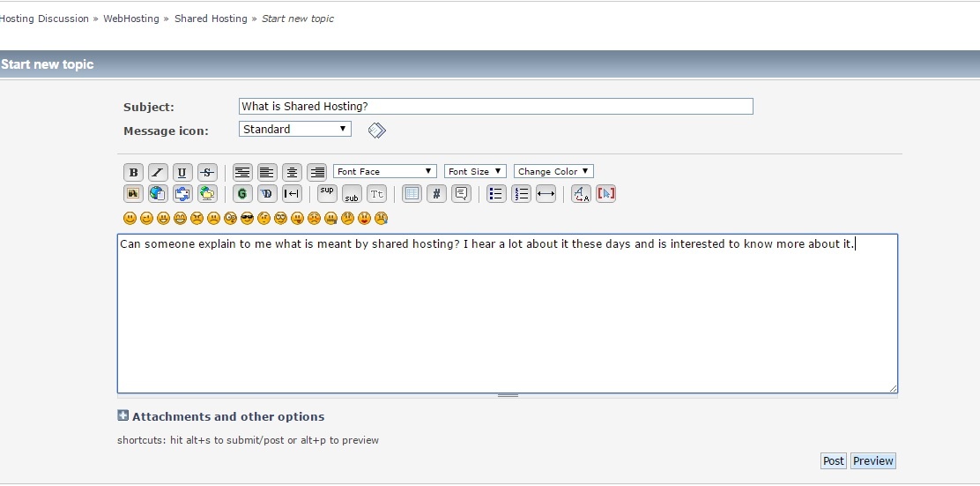Open the Message icon Standard dropdown
The image size is (980, 486).
[294, 129]
